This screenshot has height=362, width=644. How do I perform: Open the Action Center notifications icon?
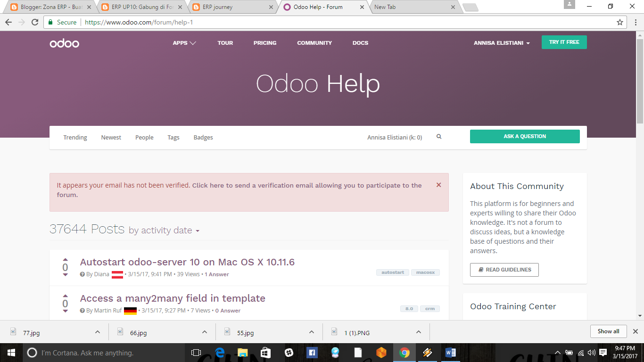[603, 353]
